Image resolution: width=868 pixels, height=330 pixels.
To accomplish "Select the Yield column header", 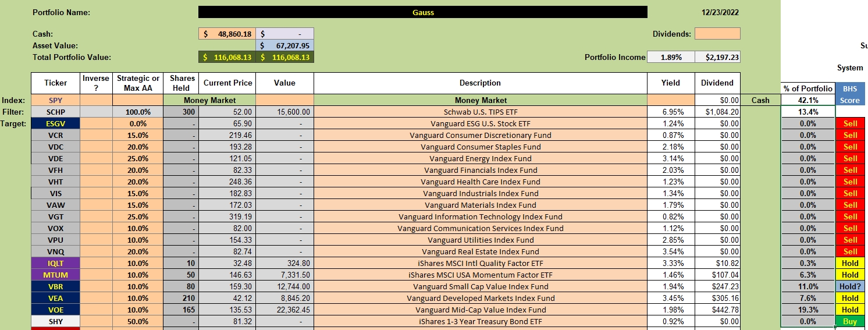I will click(x=671, y=83).
